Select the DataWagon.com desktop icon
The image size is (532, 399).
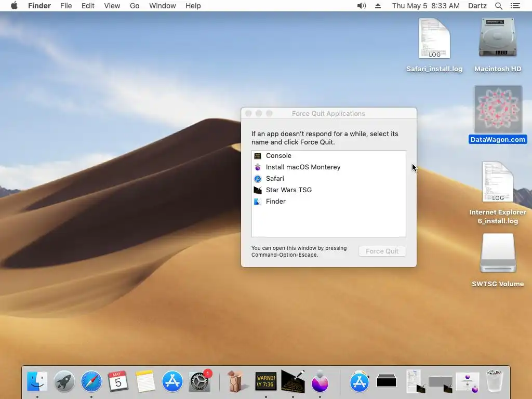pyautogui.click(x=498, y=115)
